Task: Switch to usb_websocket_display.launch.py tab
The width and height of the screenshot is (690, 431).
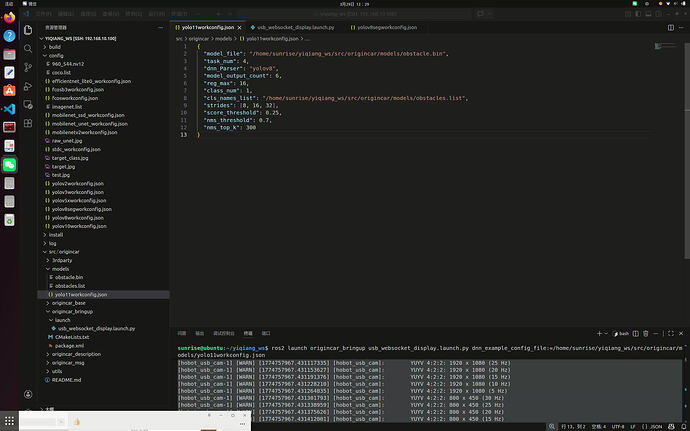Action: pos(296,27)
